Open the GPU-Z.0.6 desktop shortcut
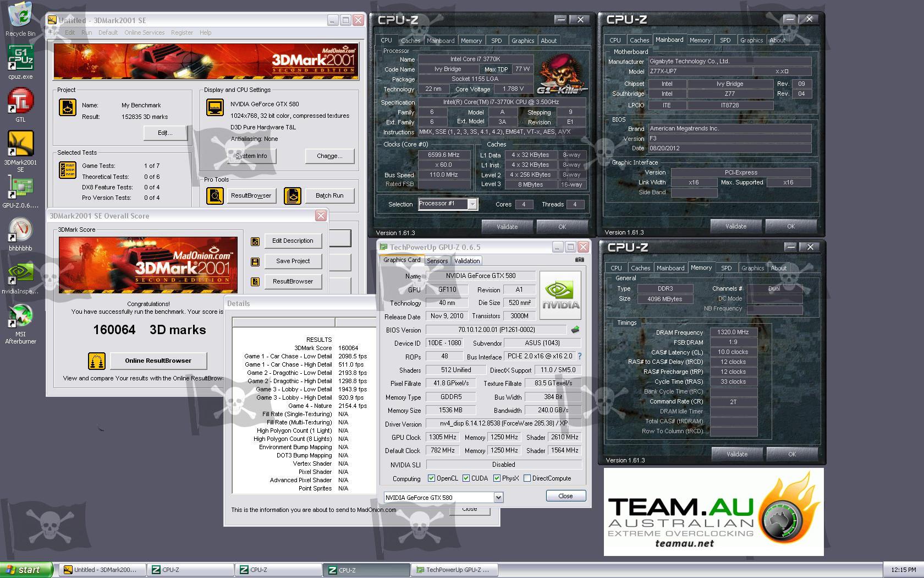The width and height of the screenshot is (924, 578). [x=20, y=192]
